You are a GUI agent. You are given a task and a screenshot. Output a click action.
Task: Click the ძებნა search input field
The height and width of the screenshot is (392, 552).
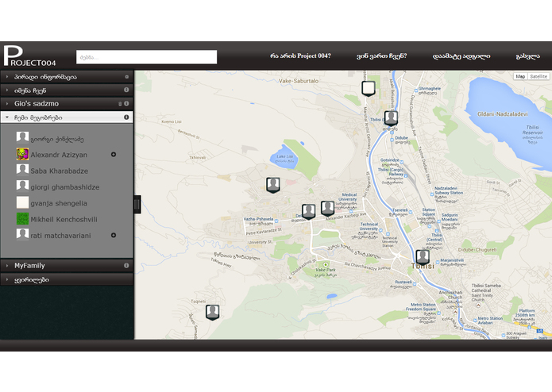tap(146, 57)
